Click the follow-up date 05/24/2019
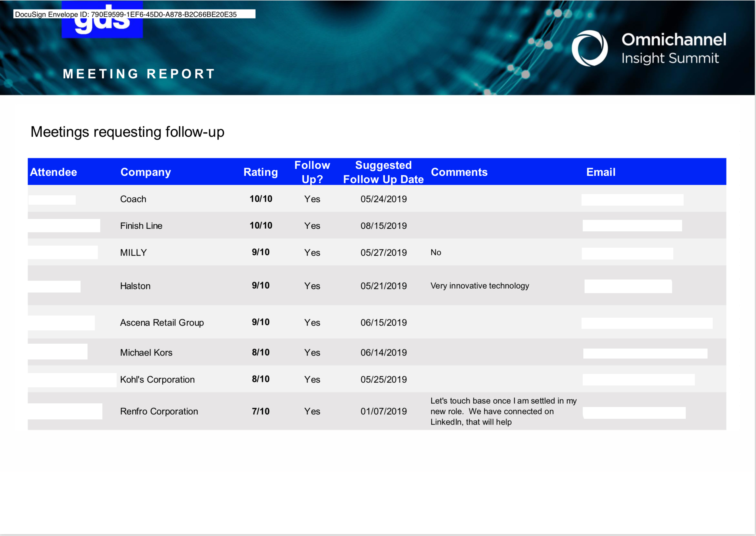 point(384,199)
